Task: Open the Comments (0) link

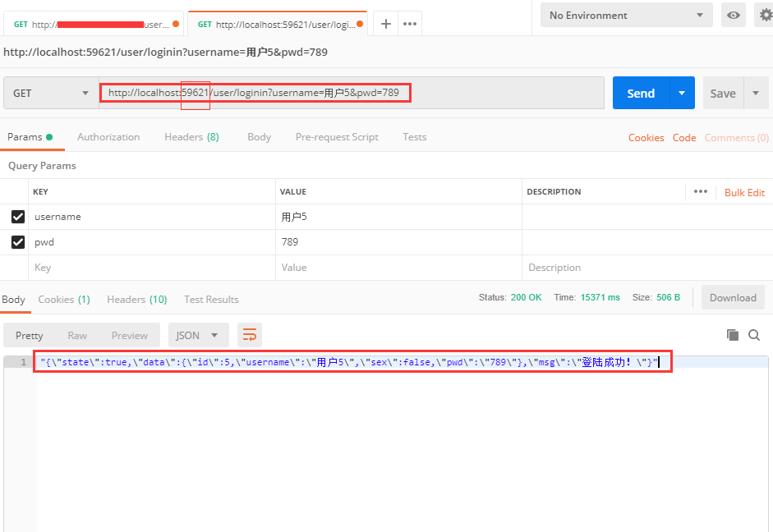Action: 737,138
